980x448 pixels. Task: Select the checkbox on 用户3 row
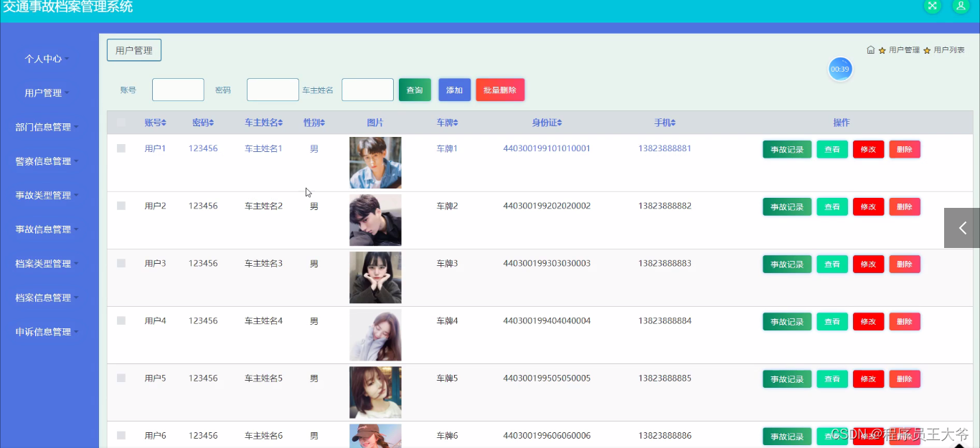[121, 263]
